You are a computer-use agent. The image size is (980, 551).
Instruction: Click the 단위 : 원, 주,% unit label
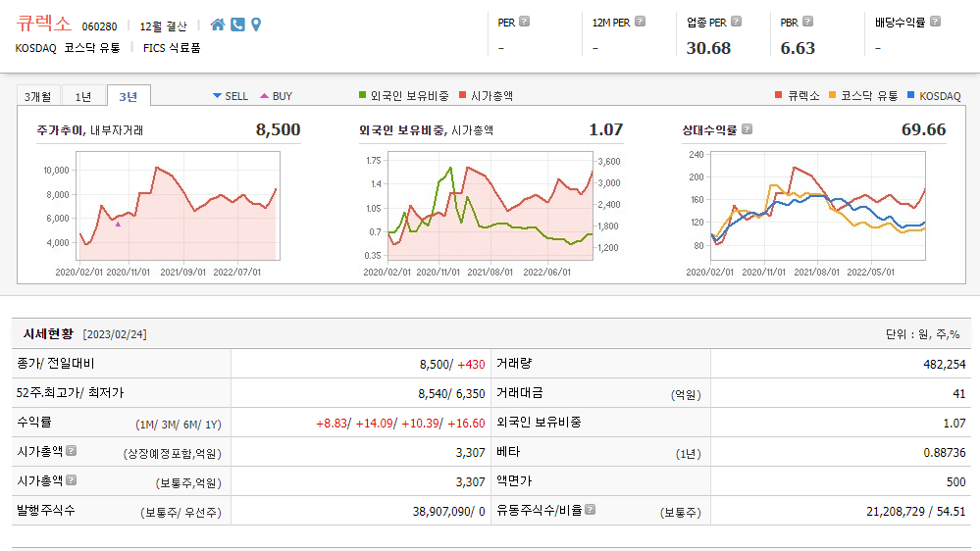click(922, 334)
